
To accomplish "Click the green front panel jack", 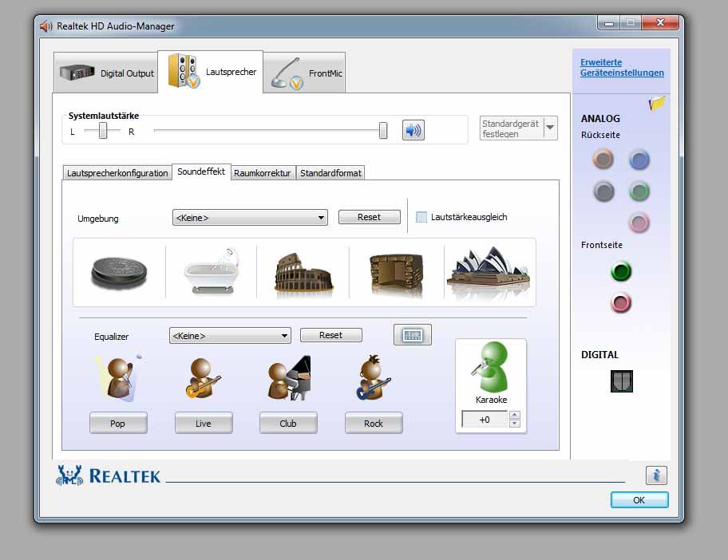I will [621, 272].
